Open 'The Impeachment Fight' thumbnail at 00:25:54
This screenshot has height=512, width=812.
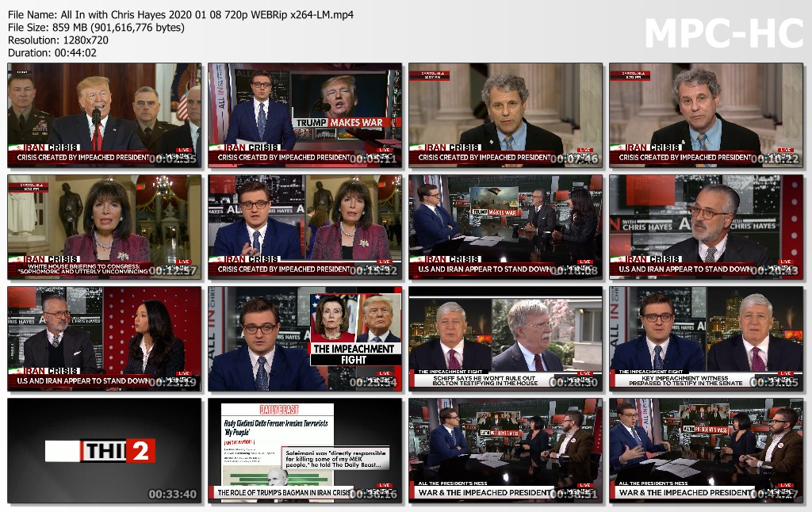[x=305, y=338]
